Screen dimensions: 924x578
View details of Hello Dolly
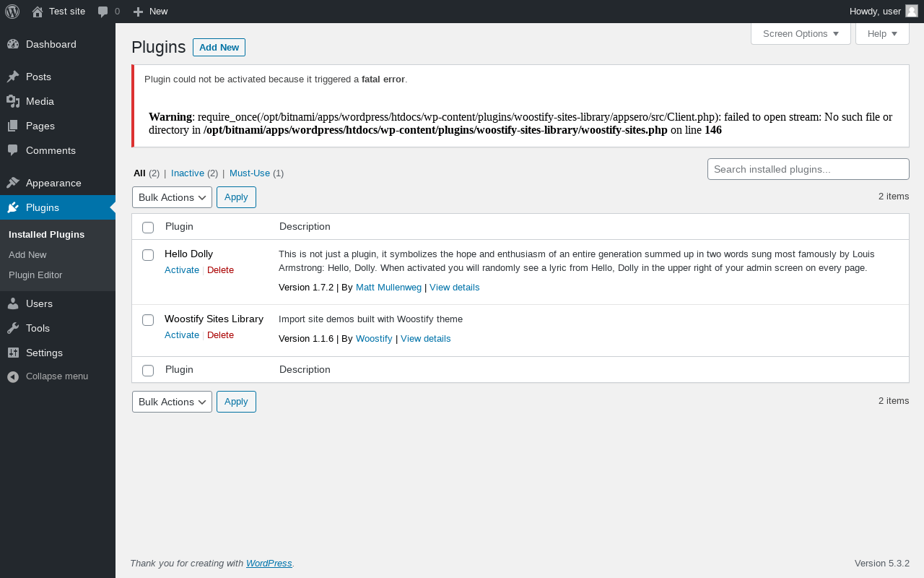point(454,287)
